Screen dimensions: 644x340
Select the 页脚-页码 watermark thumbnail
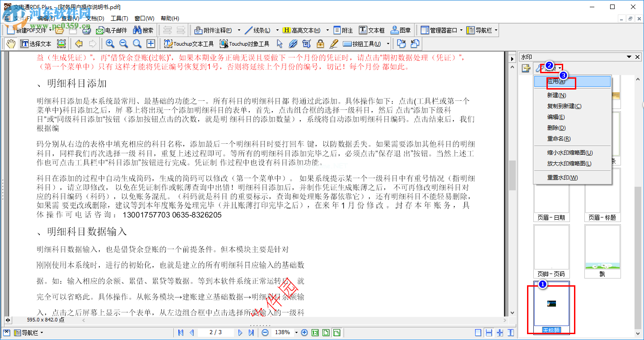pyautogui.click(x=551, y=251)
